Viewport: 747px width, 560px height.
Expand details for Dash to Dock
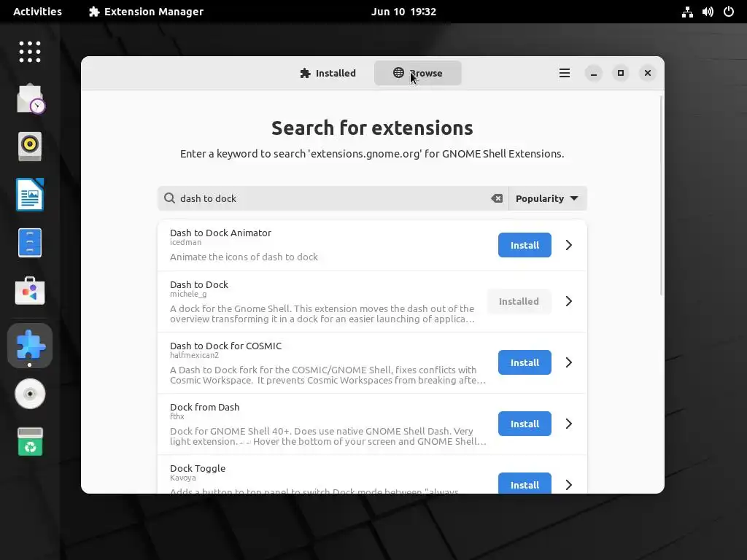point(568,301)
